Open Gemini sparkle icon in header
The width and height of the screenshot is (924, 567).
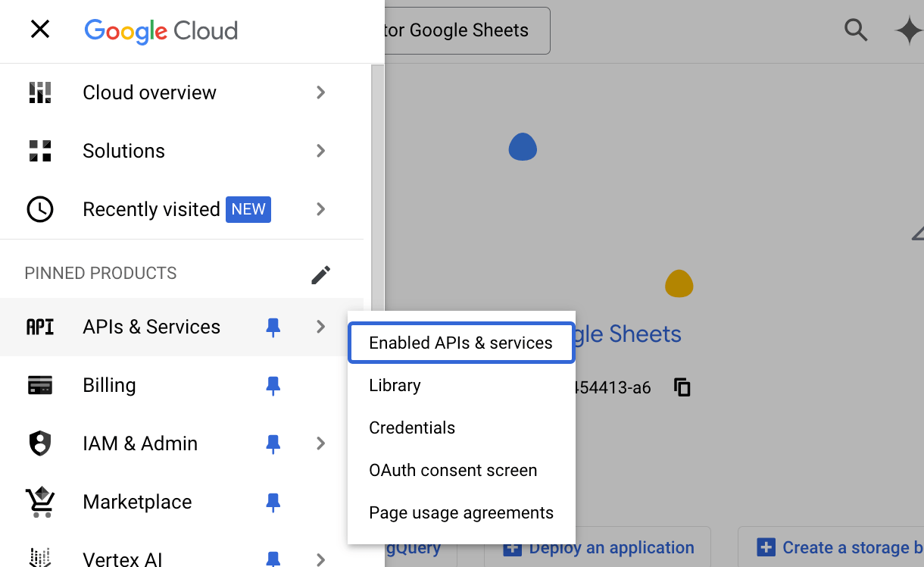909,31
